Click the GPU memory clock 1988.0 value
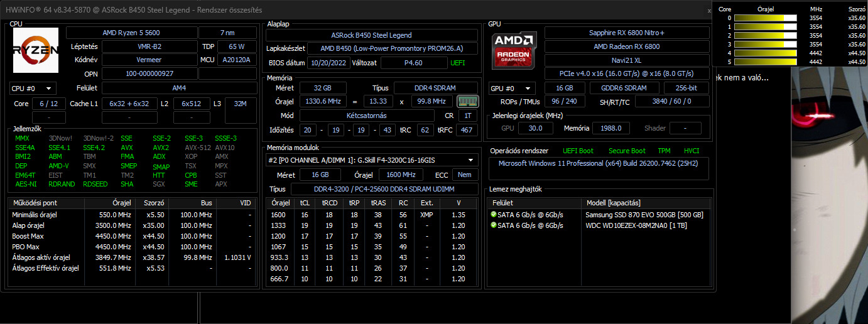Image resolution: width=868 pixels, height=324 pixels. pos(611,128)
